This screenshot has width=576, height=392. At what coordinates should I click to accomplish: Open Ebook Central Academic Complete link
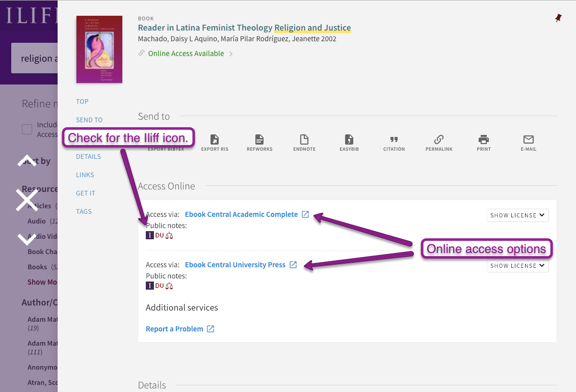(241, 214)
